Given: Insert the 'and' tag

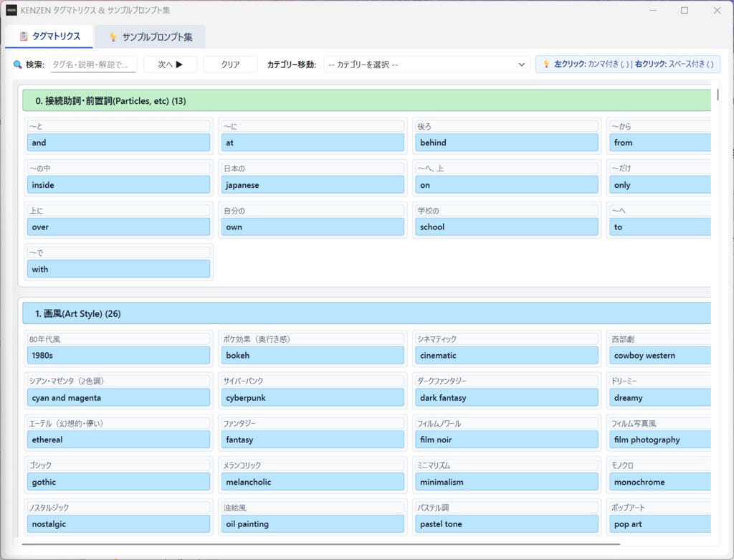Looking at the screenshot, I should pyautogui.click(x=118, y=143).
